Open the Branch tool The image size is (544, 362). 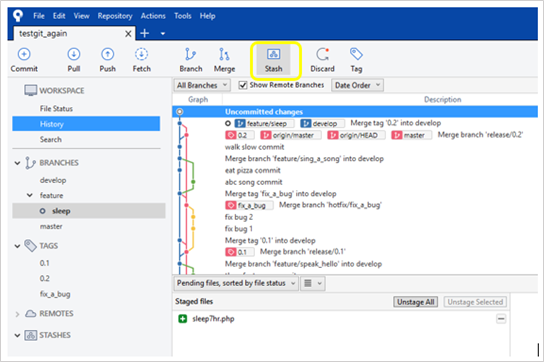(190, 60)
